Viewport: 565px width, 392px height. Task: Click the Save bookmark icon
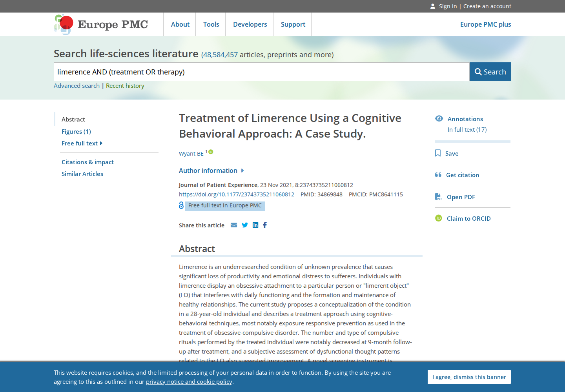[438, 153]
